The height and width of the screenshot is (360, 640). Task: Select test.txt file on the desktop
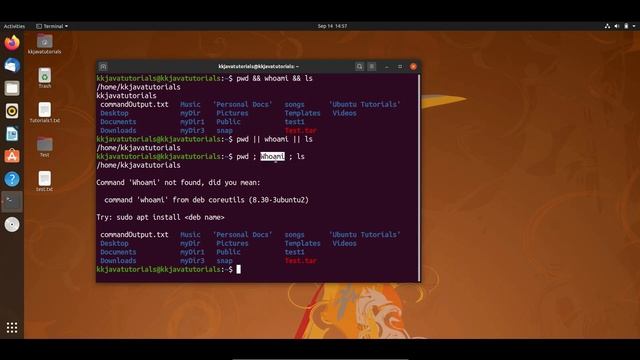point(44,181)
